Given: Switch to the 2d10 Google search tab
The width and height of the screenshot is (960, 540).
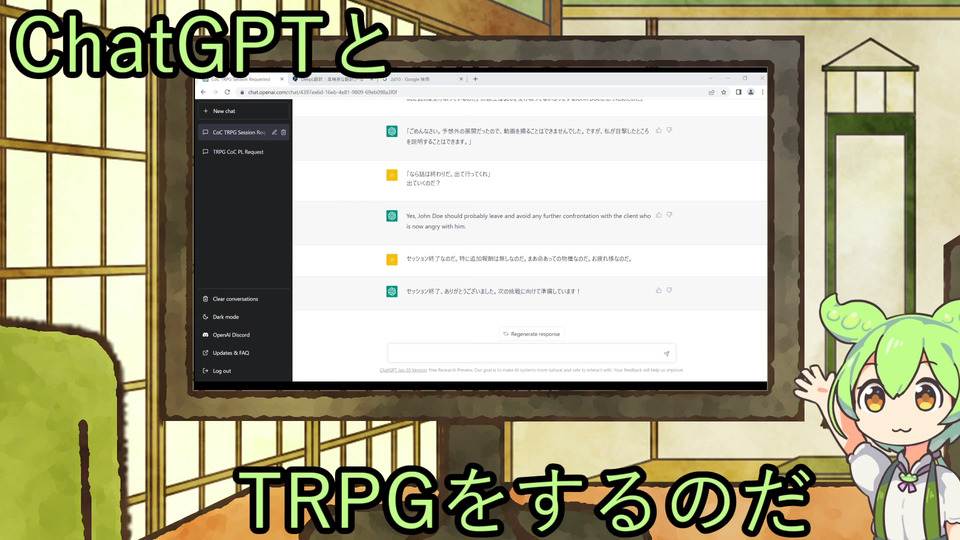Looking at the screenshot, I should pyautogui.click(x=422, y=79).
